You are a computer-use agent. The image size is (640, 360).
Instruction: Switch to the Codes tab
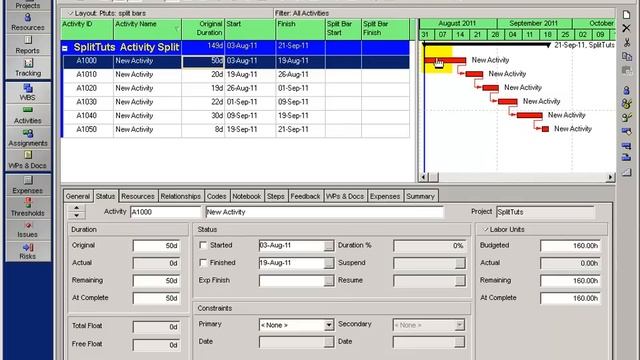click(216, 196)
